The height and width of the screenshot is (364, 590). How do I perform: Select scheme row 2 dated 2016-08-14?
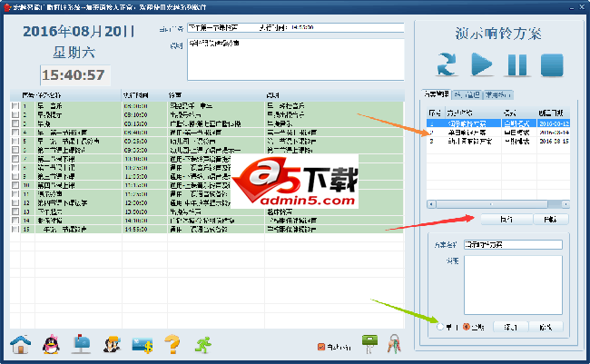(498, 133)
